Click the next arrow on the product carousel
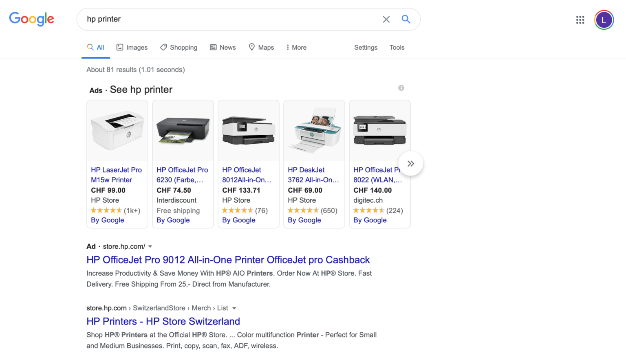Viewport: 626px width, 364px height. click(x=410, y=163)
